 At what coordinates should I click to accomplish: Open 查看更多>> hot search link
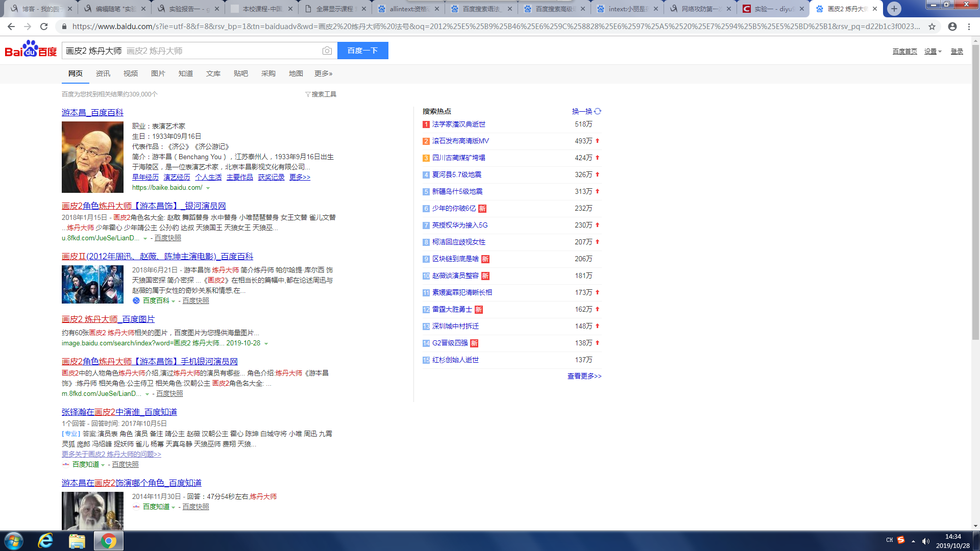click(584, 376)
